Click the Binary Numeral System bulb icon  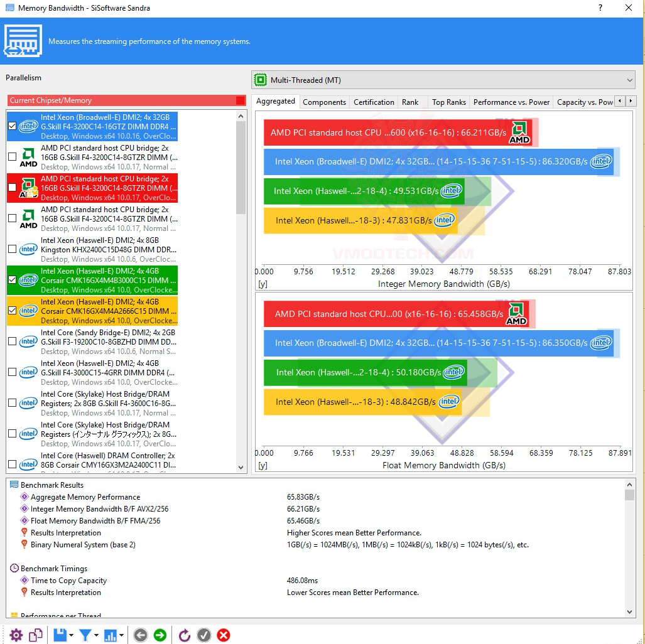tap(24, 544)
